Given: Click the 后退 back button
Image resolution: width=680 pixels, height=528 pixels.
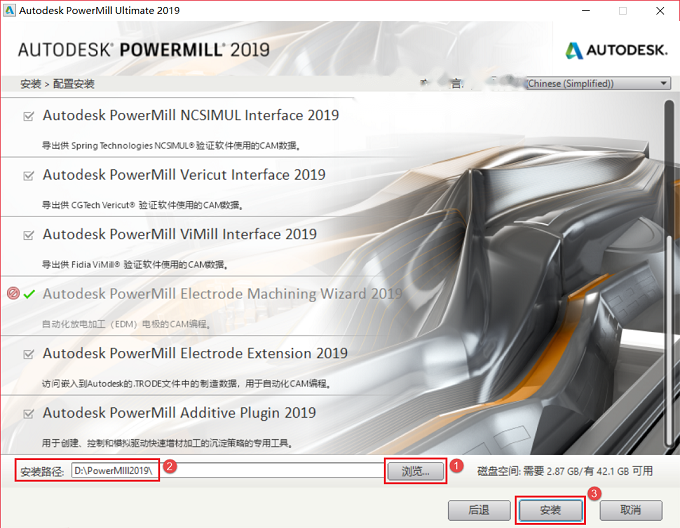Looking at the screenshot, I should click(x=479, y=510).
